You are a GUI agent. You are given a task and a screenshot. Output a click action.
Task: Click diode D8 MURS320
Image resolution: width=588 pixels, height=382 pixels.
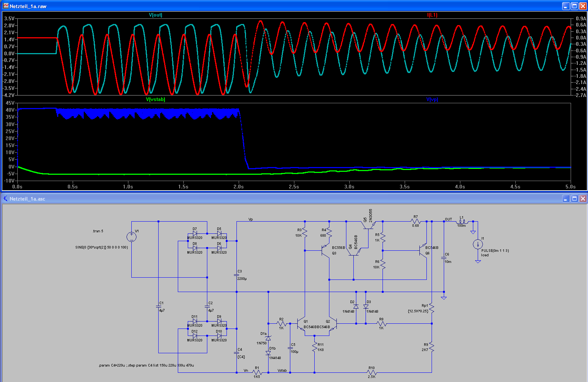(195, 248)
